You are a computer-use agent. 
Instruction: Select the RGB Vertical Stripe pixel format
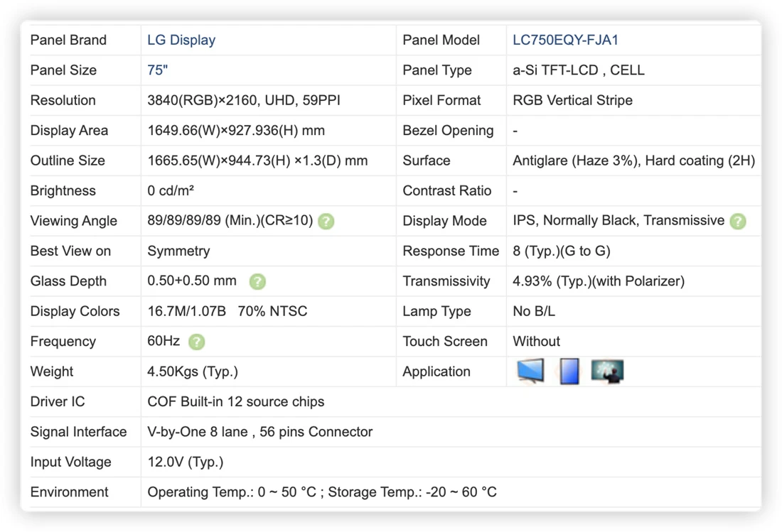572,100
